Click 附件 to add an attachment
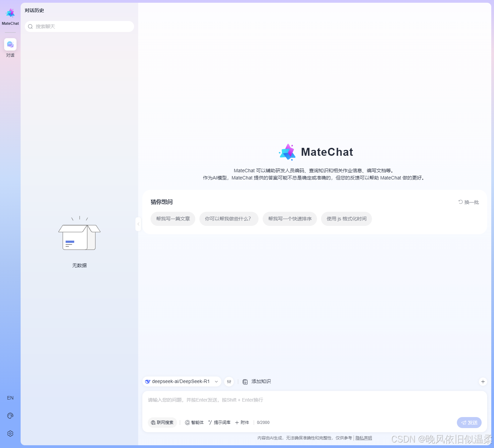The width and height of the screenshot is (494, 448). (242, 423)
